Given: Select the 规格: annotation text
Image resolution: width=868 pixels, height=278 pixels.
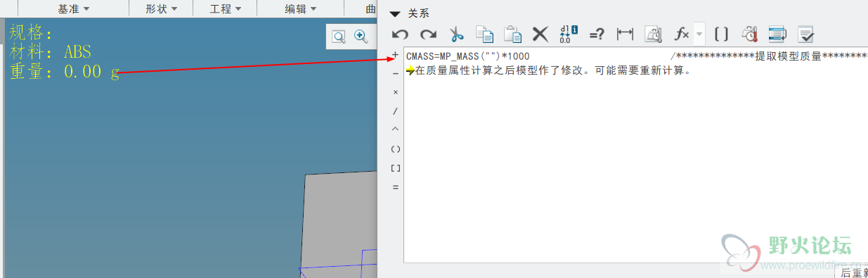Looking at the screenshot, I should point(31,32).
